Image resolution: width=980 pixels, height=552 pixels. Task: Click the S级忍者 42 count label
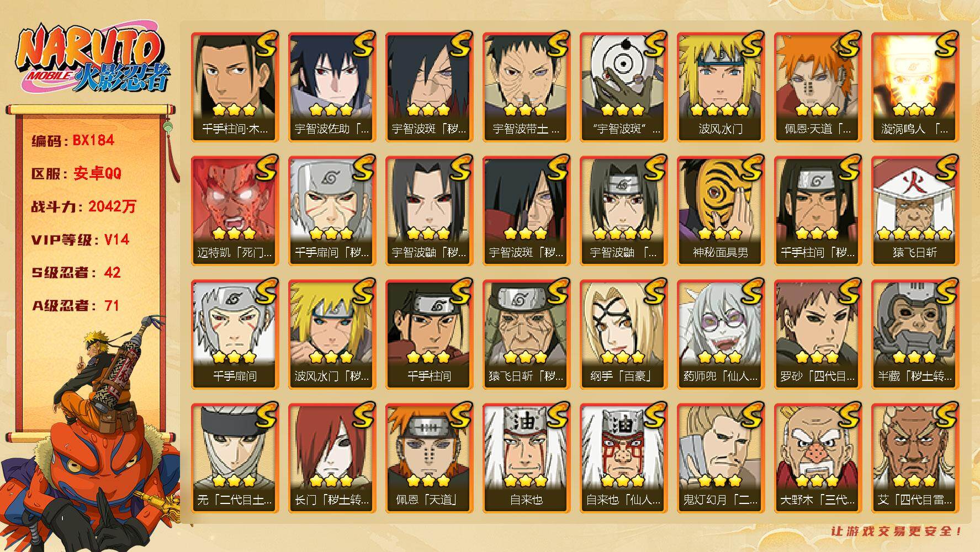tap(76, 273)
